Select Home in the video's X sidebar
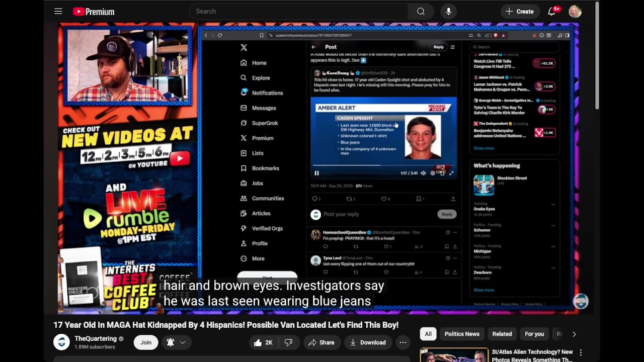 pyautogui.click(x=253, y=63)
